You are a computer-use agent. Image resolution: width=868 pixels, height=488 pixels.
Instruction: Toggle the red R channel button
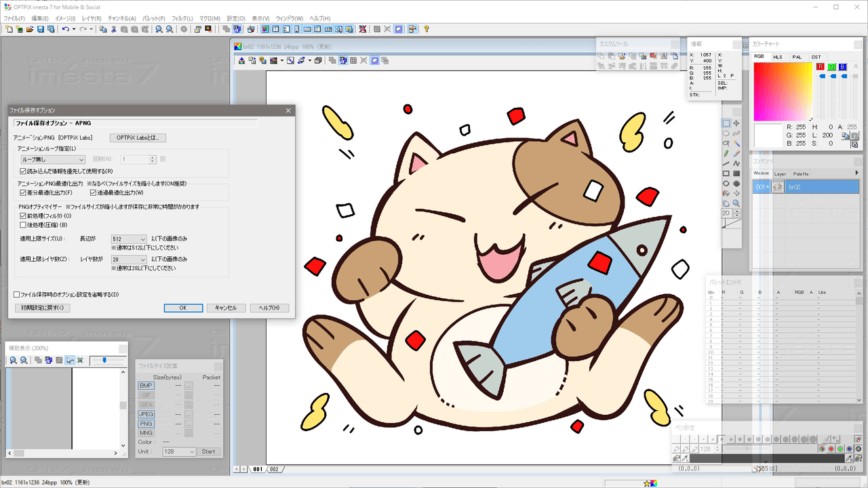point(821,66)
